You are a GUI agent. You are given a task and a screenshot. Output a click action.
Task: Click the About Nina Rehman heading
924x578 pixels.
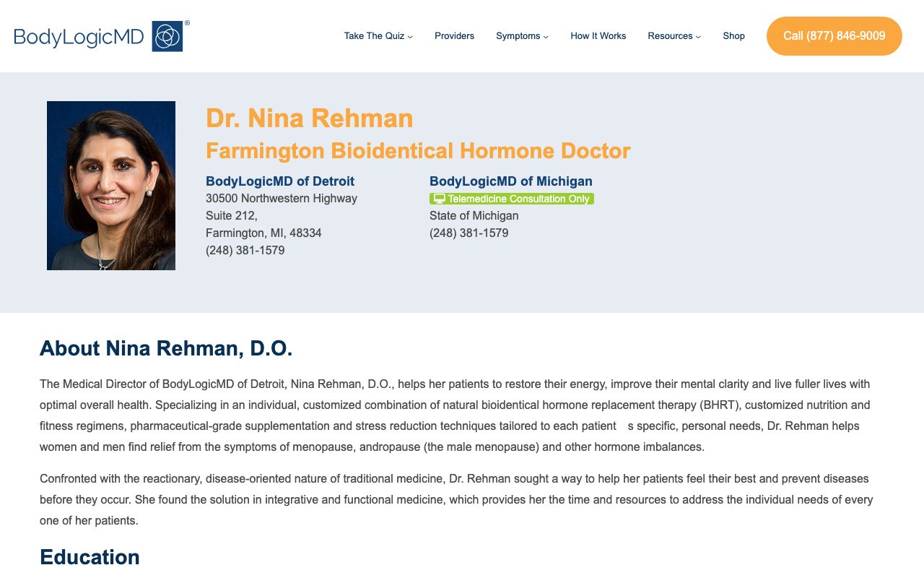click(x=165, y=348)
